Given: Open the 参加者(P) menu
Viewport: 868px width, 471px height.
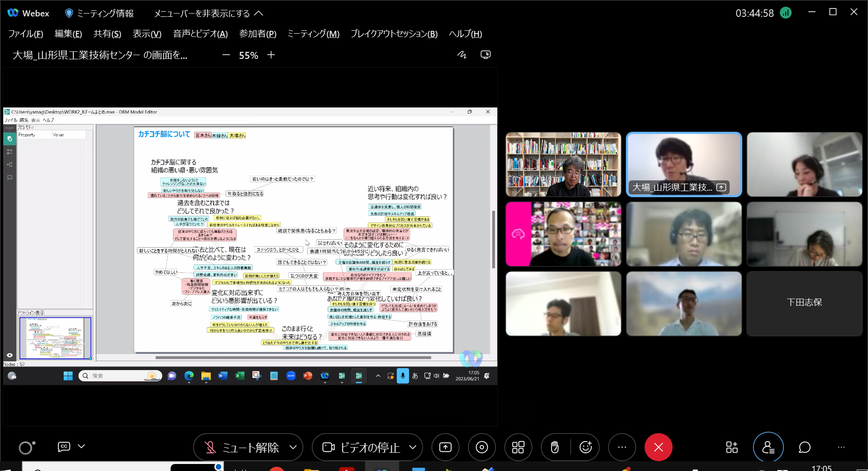Looking at the screenshot, I should (x=258, y=34).
